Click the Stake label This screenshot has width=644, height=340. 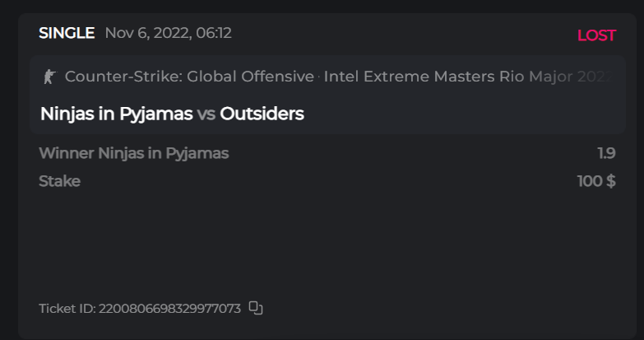pos(59,181)
